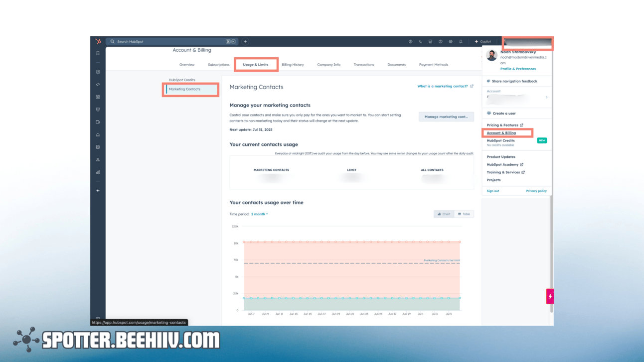Image resolution: width=644 pixels, height=362 pixels.
Task: Open the Transactions tab
Action: [x=364, y=65]
